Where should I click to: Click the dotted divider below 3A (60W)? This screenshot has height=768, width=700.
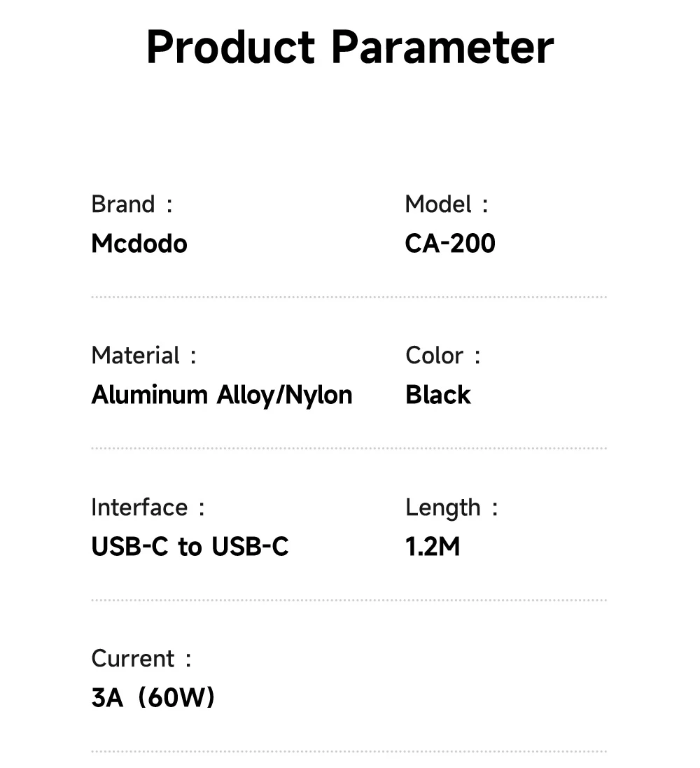349,752
